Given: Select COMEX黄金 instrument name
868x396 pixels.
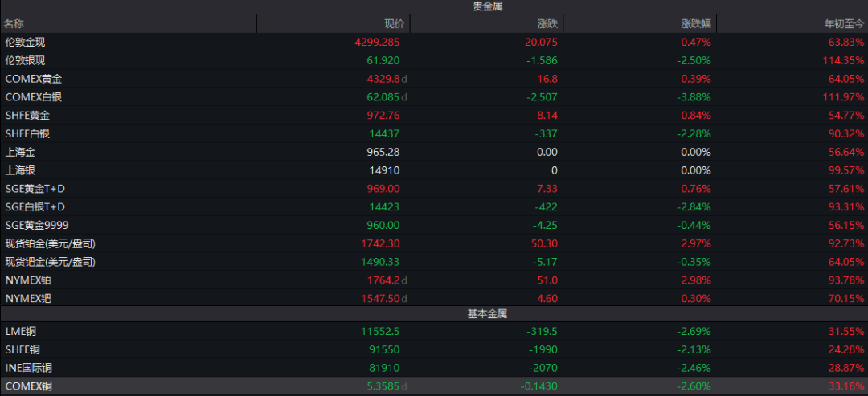Looking at the screenshot, I should (x=33, y=79).
